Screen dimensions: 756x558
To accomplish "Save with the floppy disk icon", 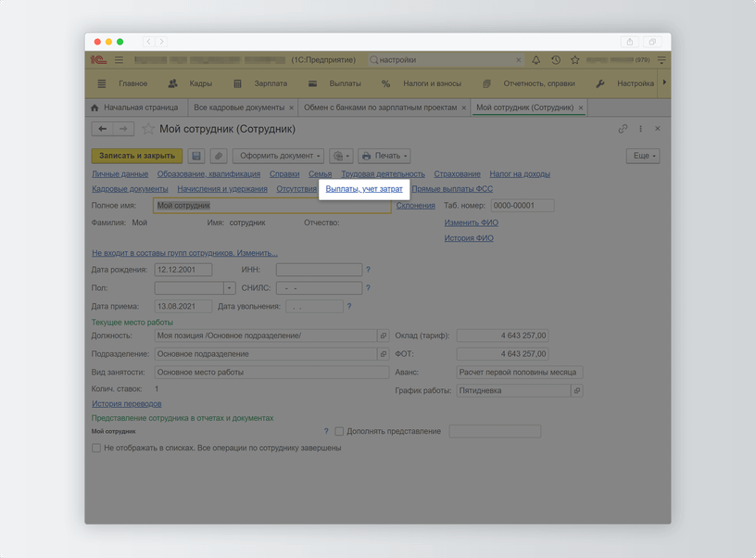I will tap(195, 156).
